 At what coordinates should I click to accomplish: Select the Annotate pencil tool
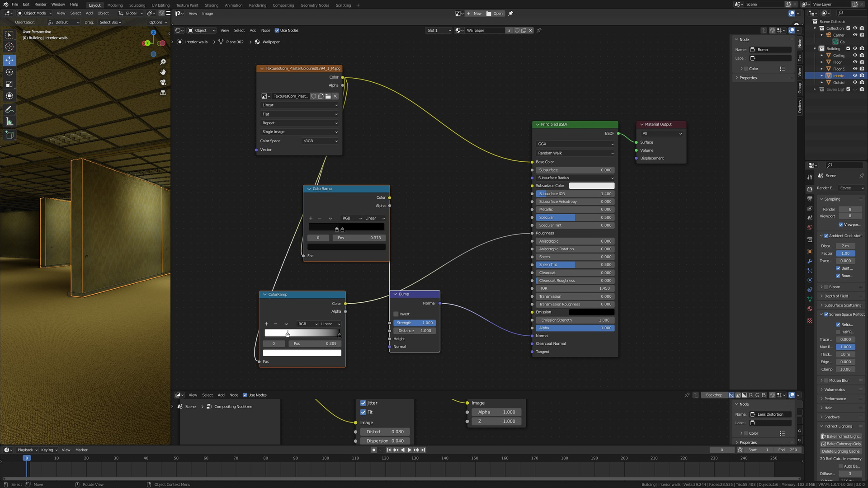(9, 110)
